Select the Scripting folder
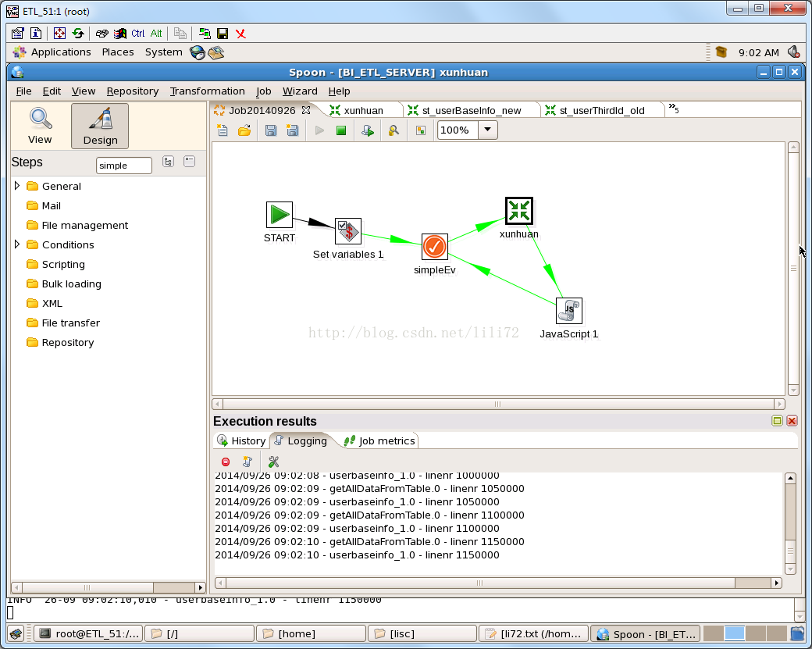The width and height of the screenshot is (812, 649). click(63, 265)
